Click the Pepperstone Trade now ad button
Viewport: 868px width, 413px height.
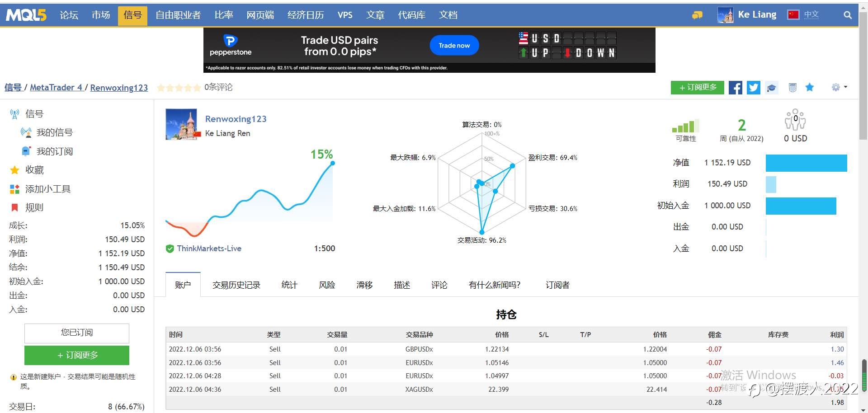pos(454,45)
